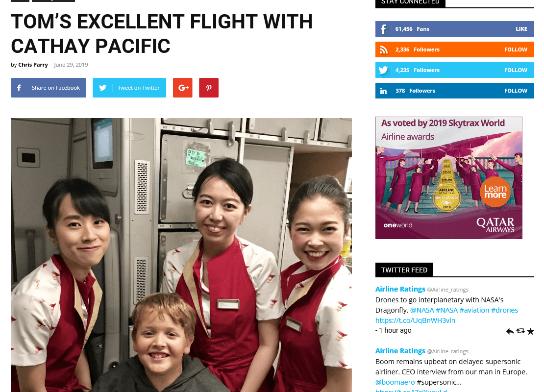This screenshot has width=544, height=392.
Task: Click the RSS feed icon
Action: [383, 49]
